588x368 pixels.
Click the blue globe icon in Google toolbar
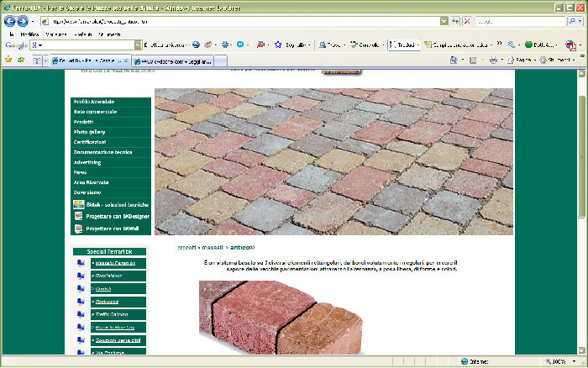pos(196,45)
